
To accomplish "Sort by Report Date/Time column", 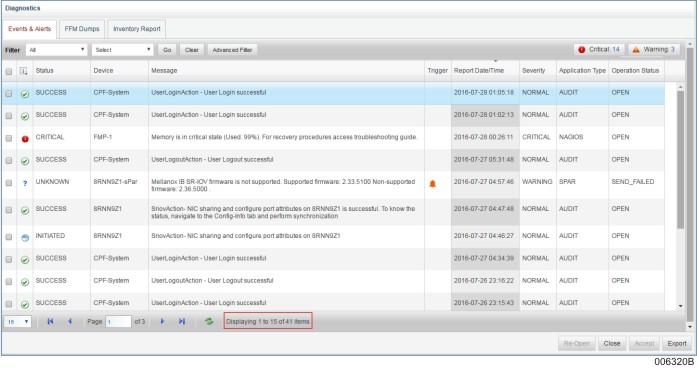I will click(479, 71).
